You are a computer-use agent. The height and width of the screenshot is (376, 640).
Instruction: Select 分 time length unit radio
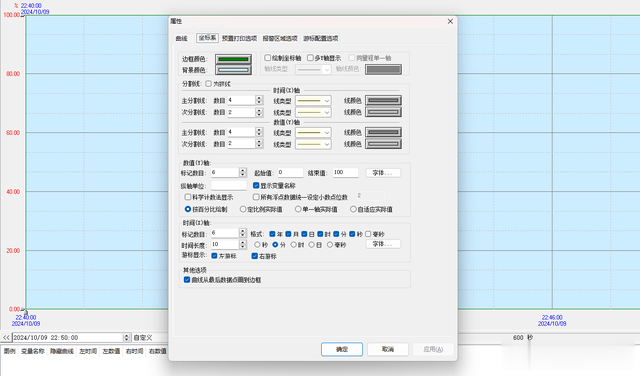coord(275,245)
